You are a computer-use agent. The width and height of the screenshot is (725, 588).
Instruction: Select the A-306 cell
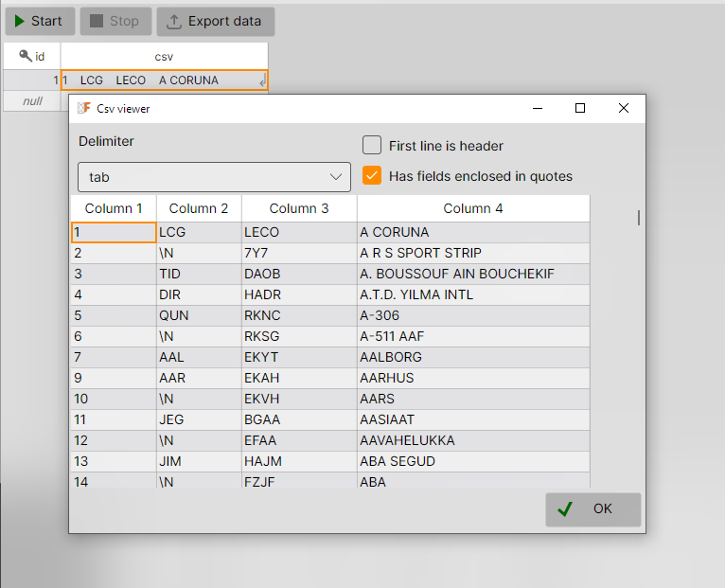pos(473,315)
